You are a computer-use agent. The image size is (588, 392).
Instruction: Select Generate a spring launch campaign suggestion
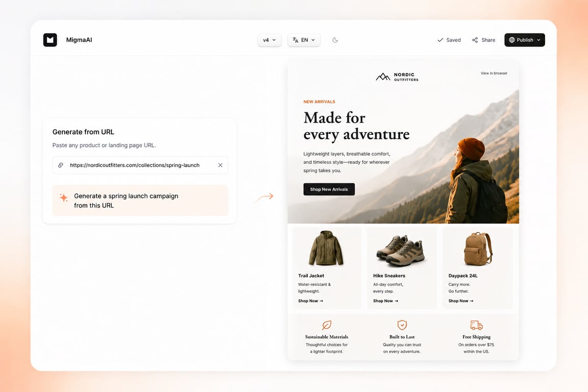coord(140,200)
